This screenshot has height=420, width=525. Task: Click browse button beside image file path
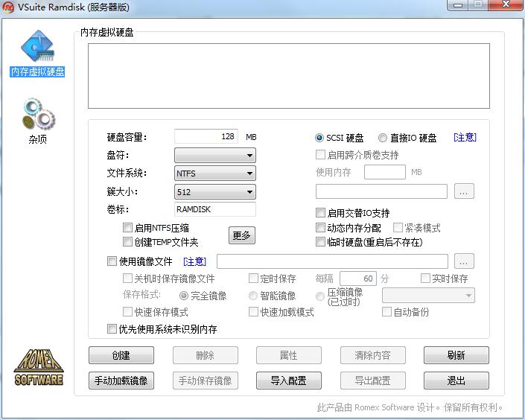[465, 261]
